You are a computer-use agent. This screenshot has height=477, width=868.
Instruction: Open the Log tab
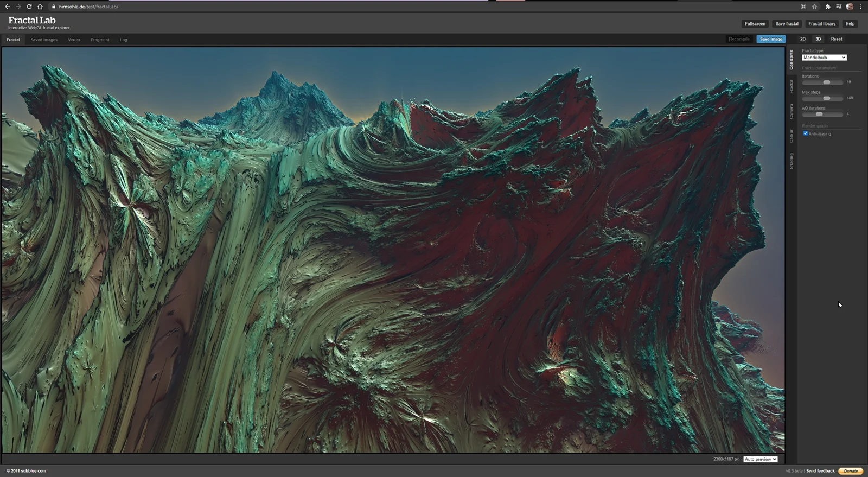(124, 40)
